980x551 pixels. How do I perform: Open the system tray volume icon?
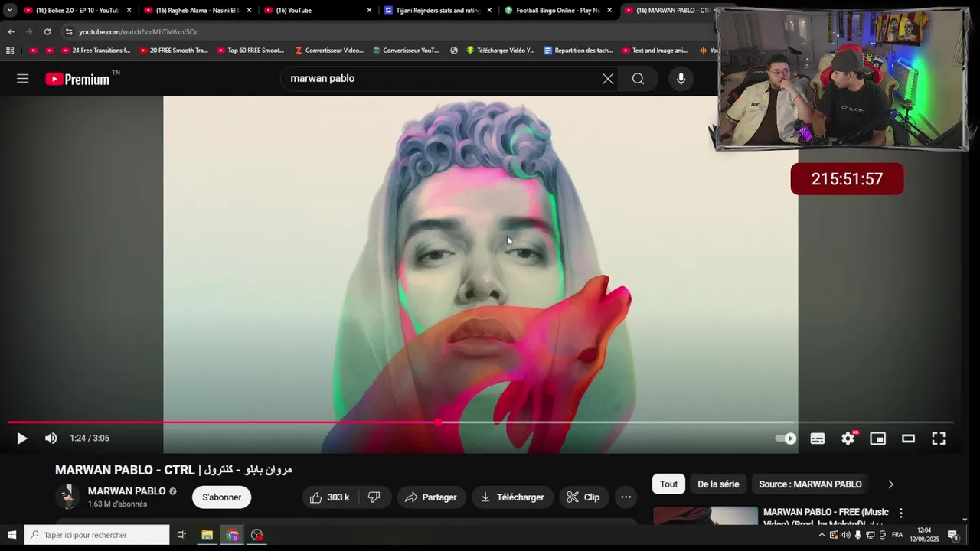click(846, 535)
